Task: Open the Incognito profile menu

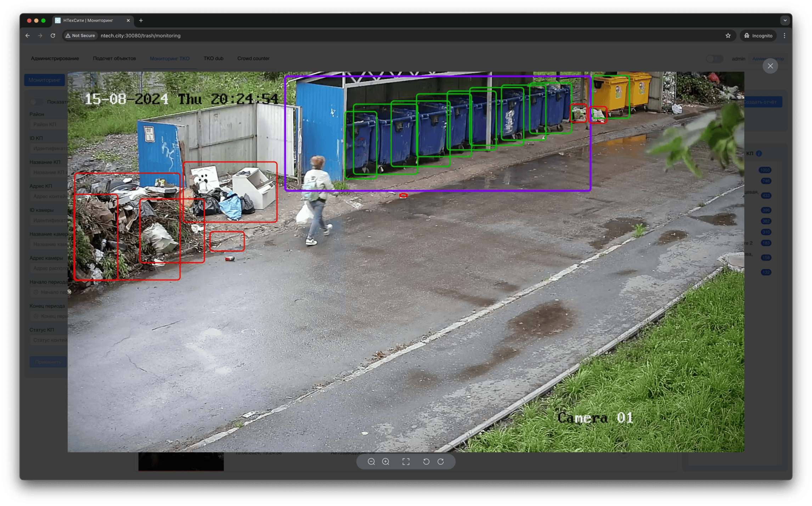Action: coord(758,35)
